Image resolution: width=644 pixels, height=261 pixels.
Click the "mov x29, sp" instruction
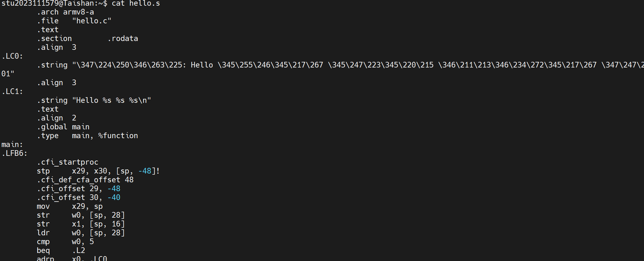pyautogui.click(x=69, y=206)
